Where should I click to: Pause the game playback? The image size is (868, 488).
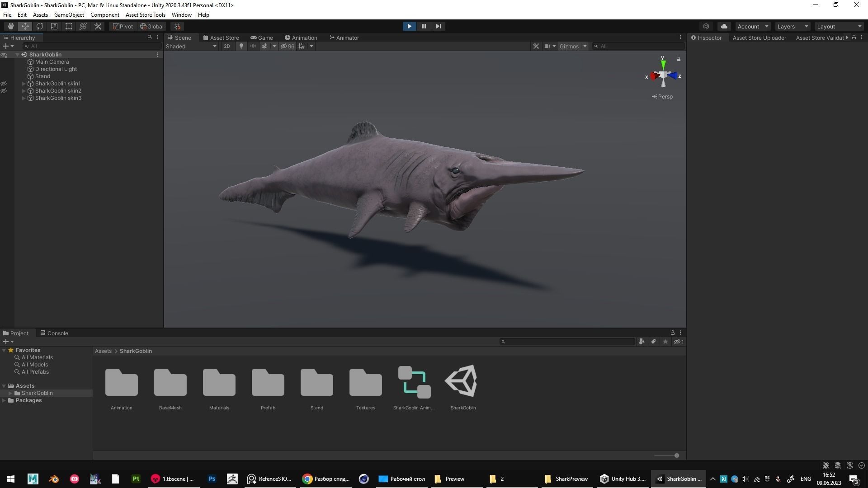coord(424,26)
